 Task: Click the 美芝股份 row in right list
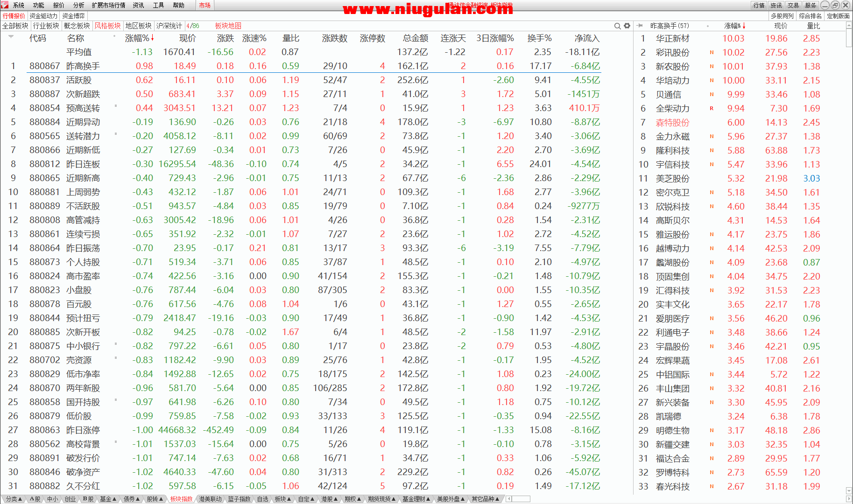click(740, 178)
